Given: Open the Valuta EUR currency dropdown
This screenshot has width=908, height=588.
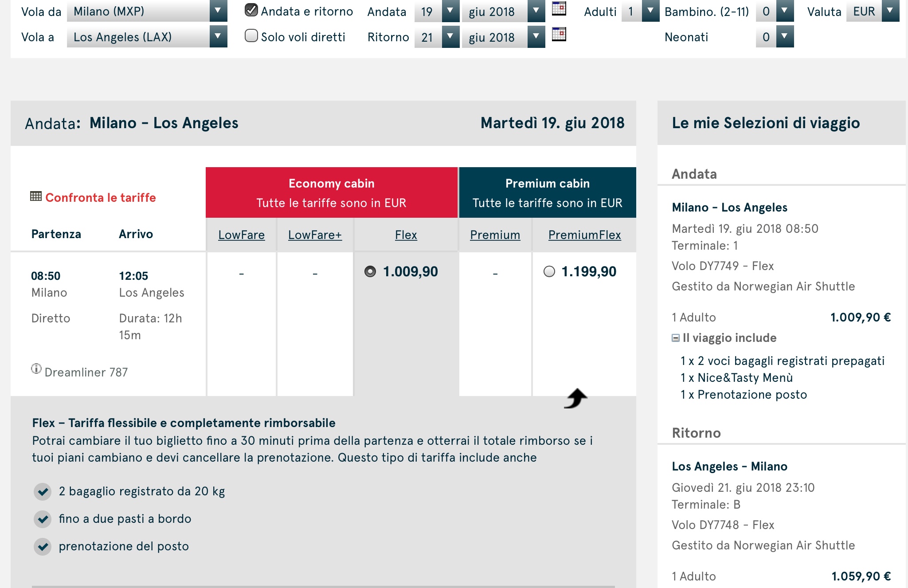Looking at the screenshot, I should tap(890, 11).
